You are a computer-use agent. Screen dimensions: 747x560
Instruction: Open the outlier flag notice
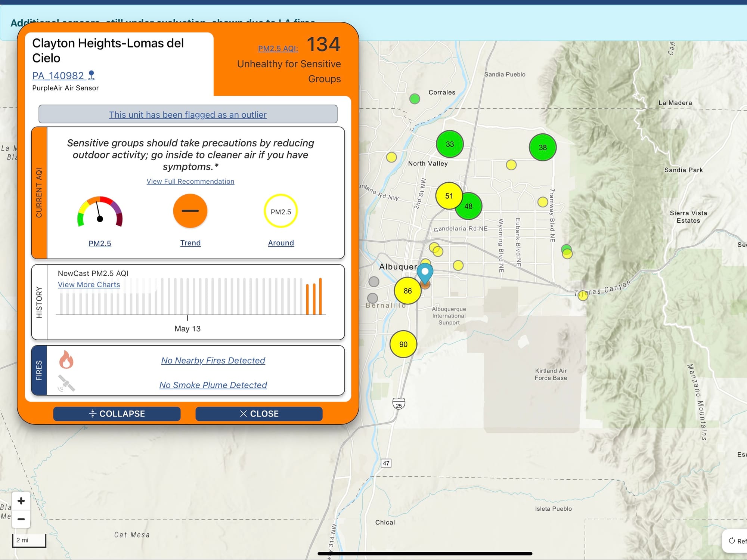[x=188, y=114]
